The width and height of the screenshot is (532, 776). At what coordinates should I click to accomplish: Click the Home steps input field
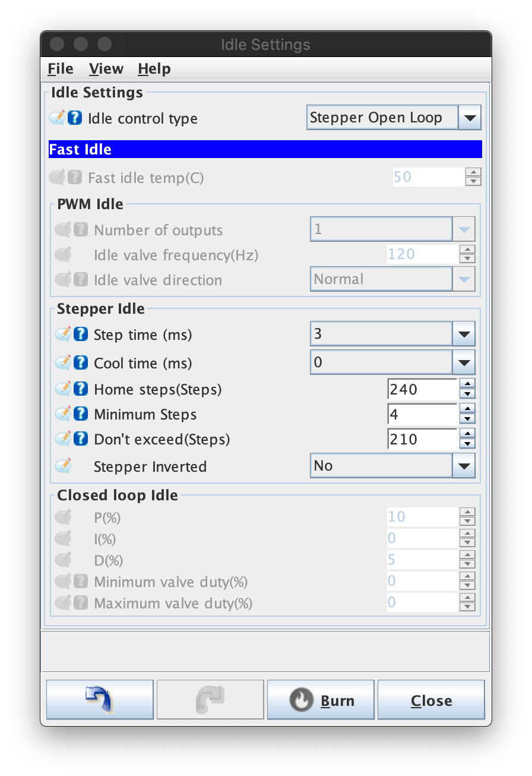point(422,389)
